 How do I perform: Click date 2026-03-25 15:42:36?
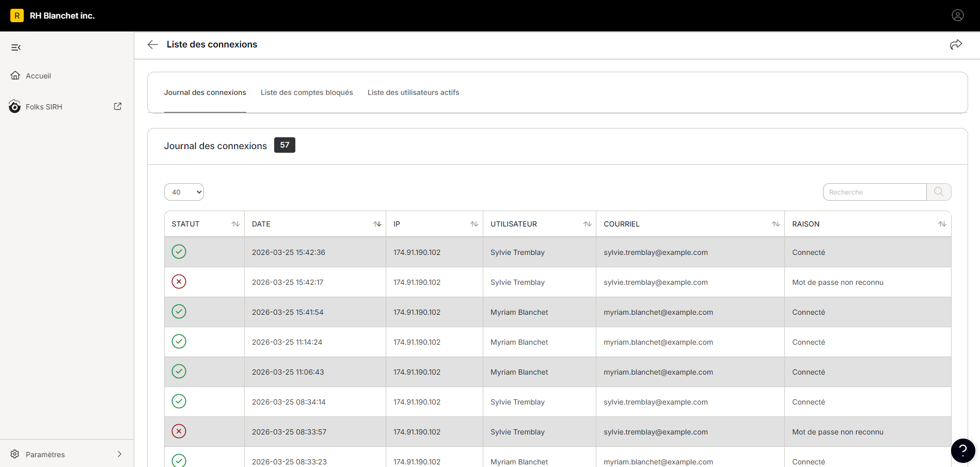(x=289, y=252)
